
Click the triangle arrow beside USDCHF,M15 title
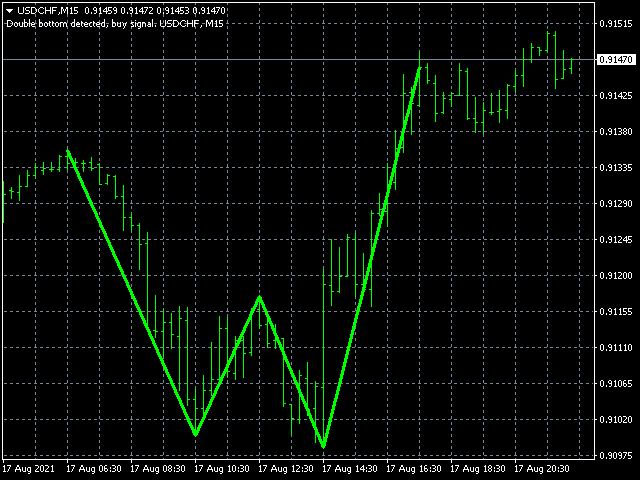[x=10, y=11]
